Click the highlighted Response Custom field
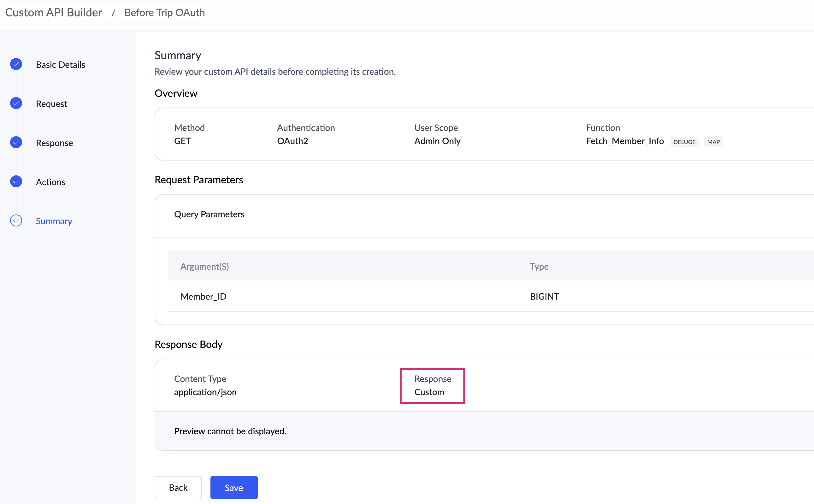Viewport: 814px width, 504px height. pyautogui.click(x=432, y=386)
